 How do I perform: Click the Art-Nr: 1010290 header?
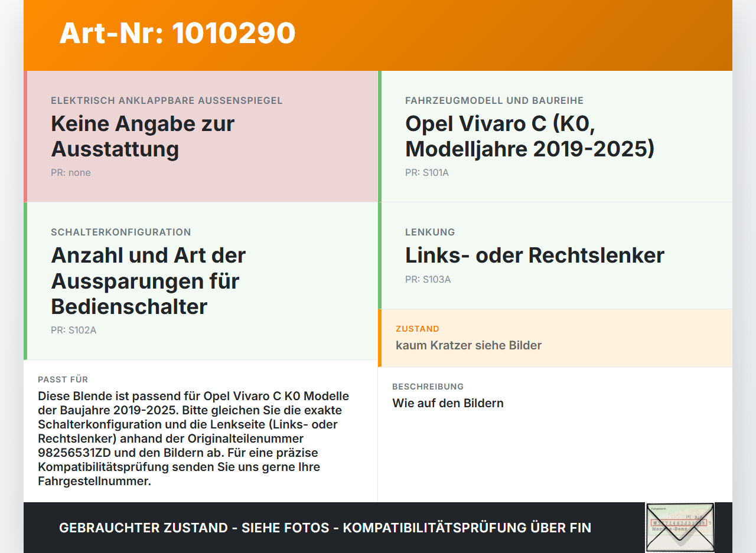177,33
